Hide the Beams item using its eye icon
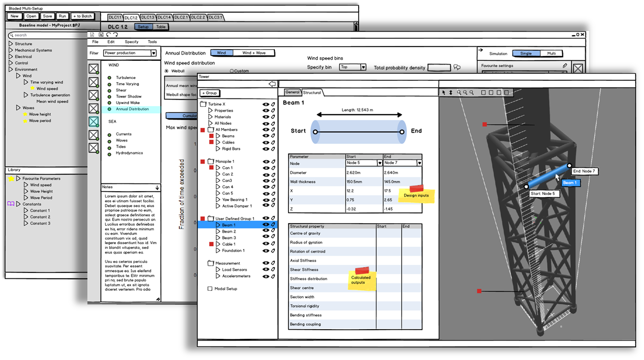The image size is (644, 360). (x=266, y=136)
